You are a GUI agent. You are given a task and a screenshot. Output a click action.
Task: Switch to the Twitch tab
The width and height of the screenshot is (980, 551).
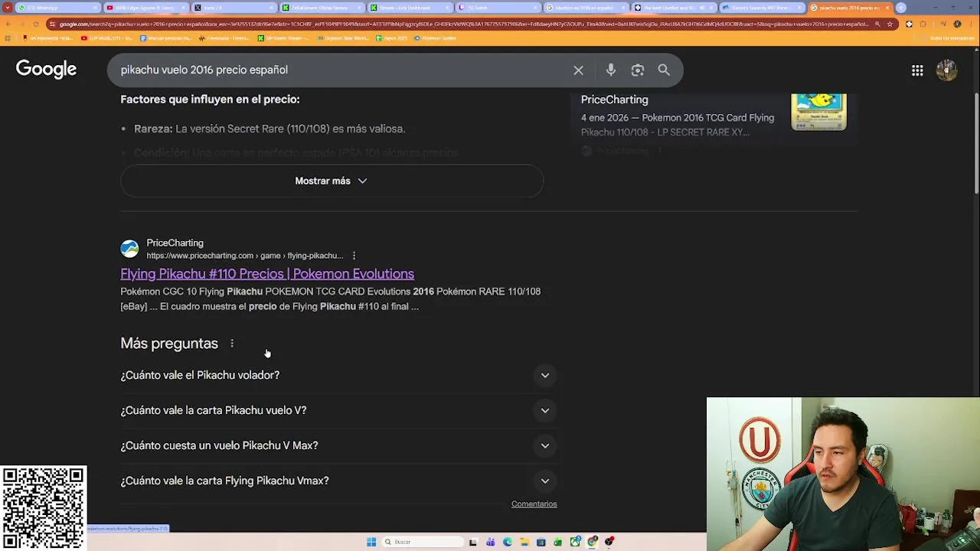498,8
